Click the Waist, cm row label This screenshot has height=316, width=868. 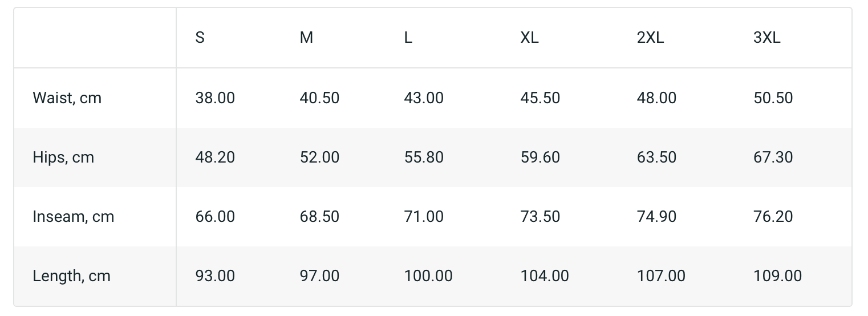tap(67, 98)
